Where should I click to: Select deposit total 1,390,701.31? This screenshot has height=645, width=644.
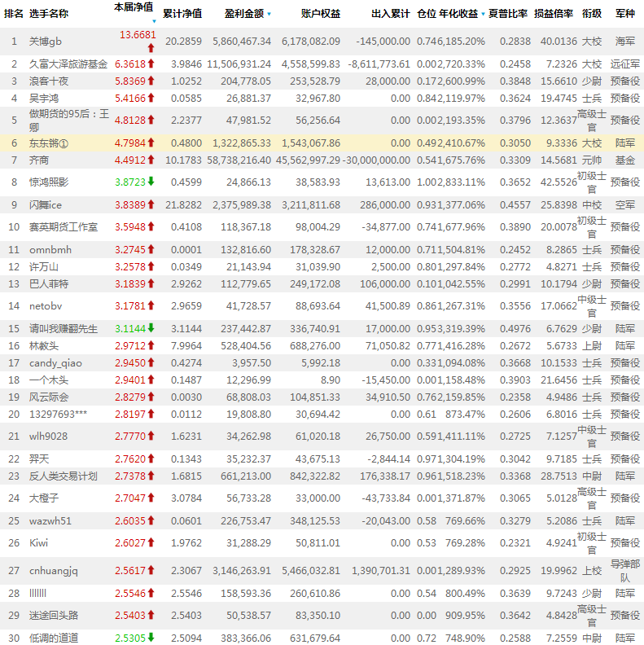[x=381, y=571]
